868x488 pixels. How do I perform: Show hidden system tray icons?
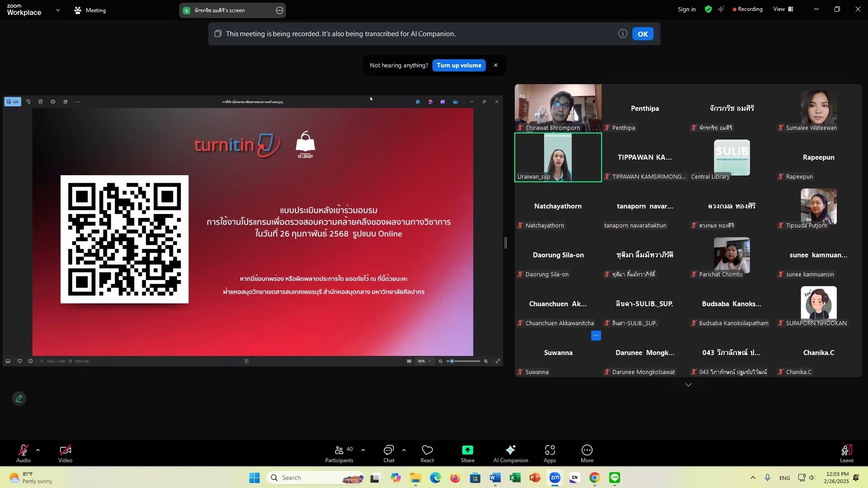coord(753,478)
